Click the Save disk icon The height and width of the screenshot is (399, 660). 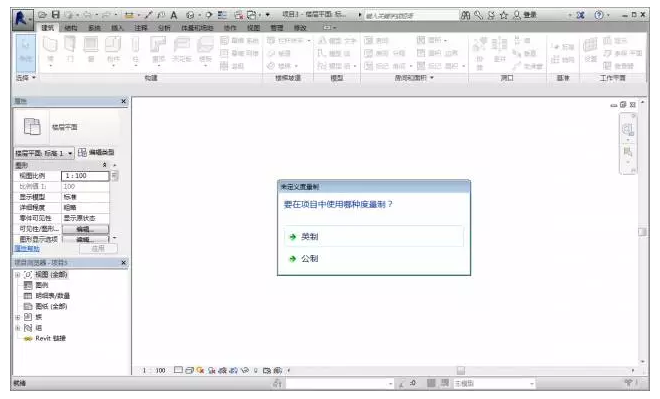(56, 15)
